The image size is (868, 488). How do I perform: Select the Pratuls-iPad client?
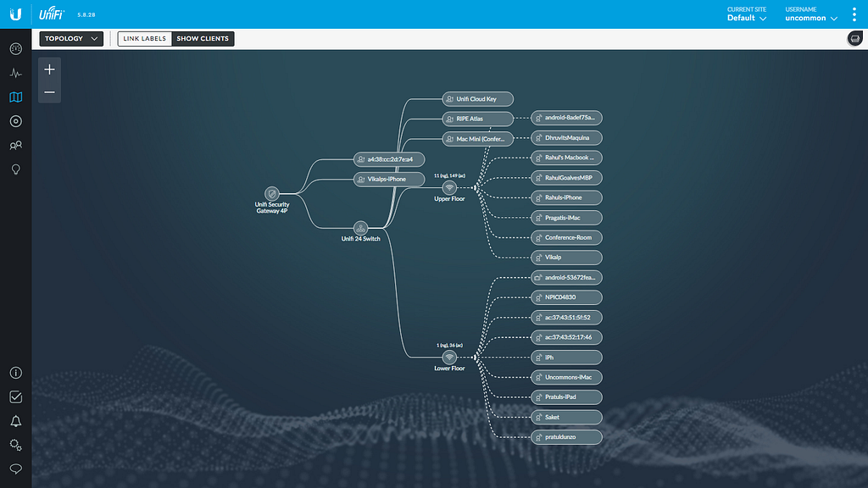566,397
